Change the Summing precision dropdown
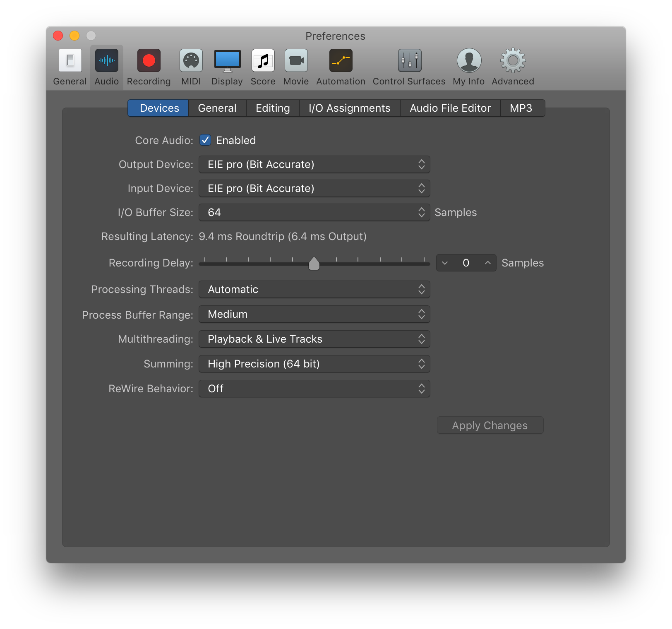 click(x=314, y=364)
